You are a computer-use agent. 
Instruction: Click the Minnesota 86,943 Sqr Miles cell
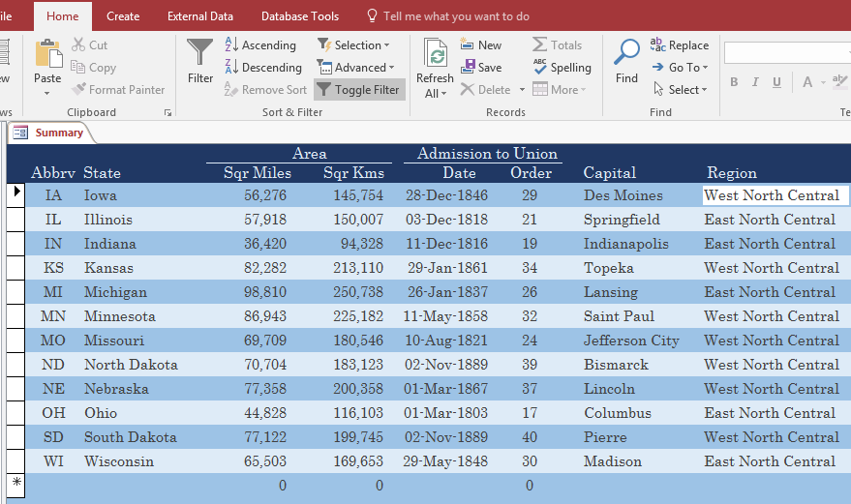265,316
